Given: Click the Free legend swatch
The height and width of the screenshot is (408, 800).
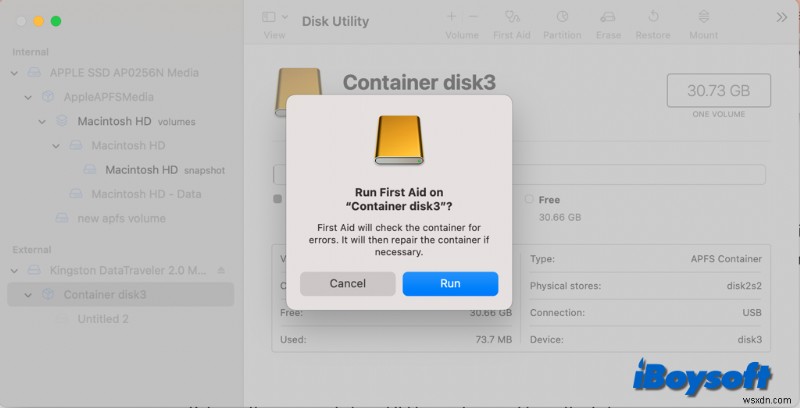Looking at the screenshot, I should coord(529,199).
